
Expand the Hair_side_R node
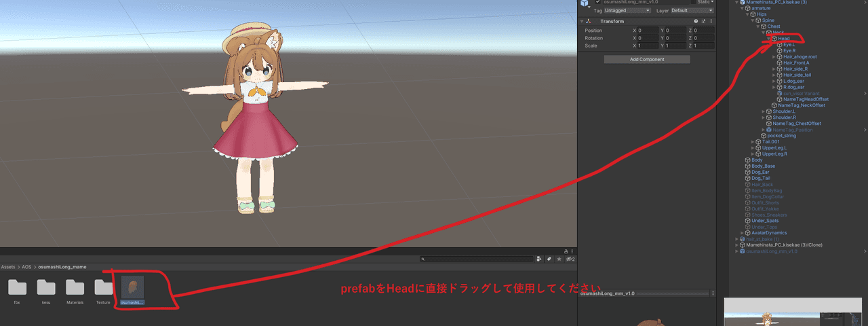(x=774, y=69)
